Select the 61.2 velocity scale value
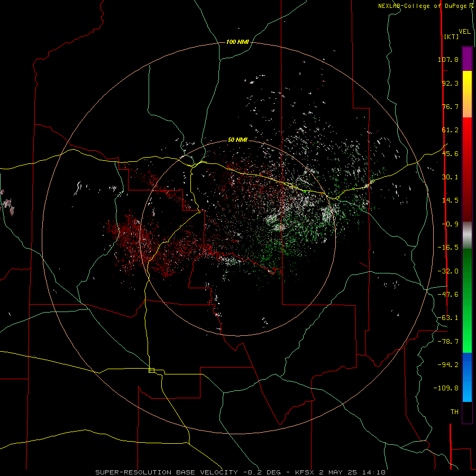Screen dimensions: 476x476 [x=450, y=130]
